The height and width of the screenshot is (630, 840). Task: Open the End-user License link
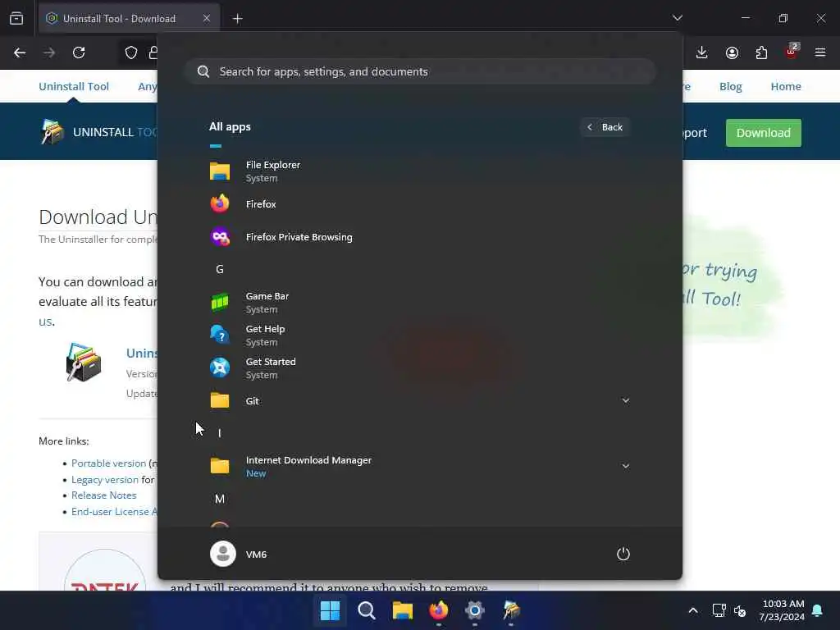pyautogui.click(x=114, y=512)
